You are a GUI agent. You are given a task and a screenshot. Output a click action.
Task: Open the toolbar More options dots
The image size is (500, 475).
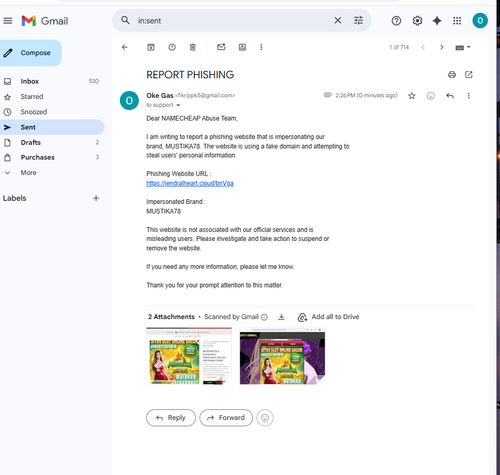(261, 47)
